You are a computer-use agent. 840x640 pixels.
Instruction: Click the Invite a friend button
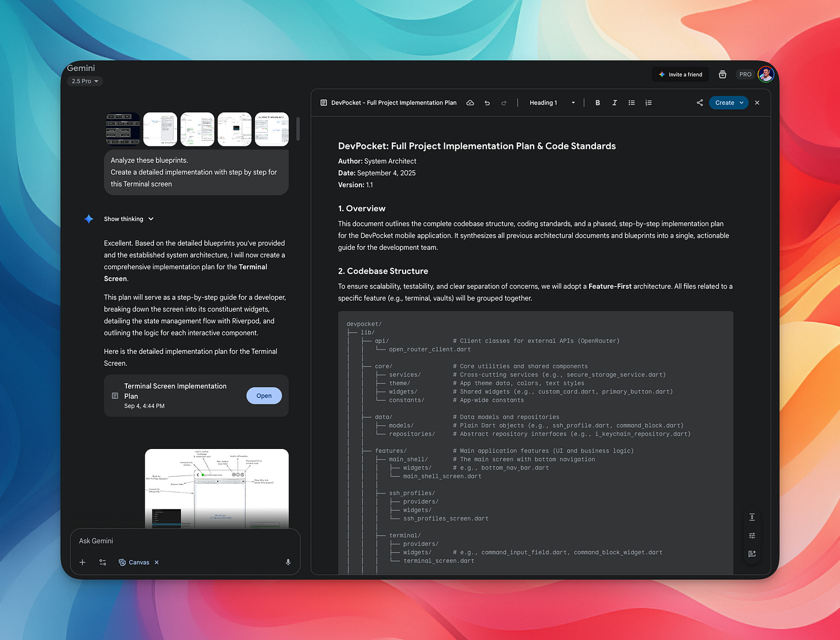point(680,74)
